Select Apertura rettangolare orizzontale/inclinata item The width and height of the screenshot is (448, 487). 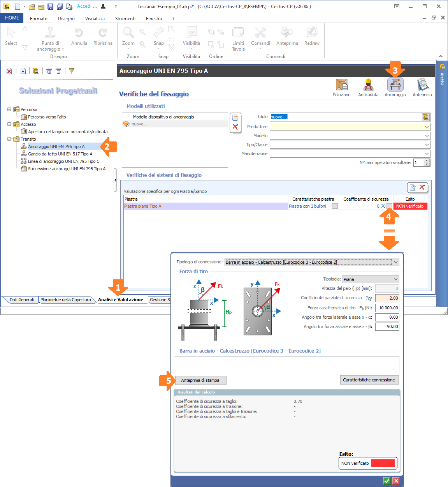[68, 132]
